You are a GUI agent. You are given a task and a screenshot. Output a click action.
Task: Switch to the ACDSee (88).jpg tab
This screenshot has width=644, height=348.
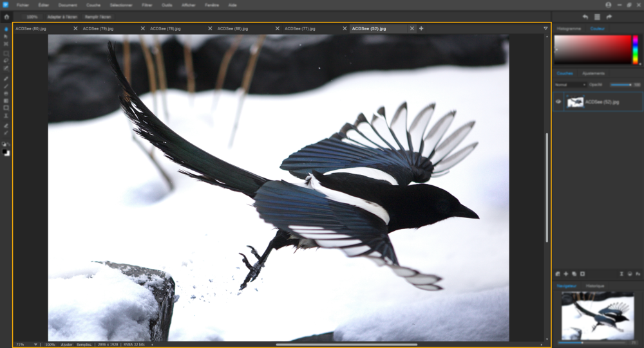(232, 29)
